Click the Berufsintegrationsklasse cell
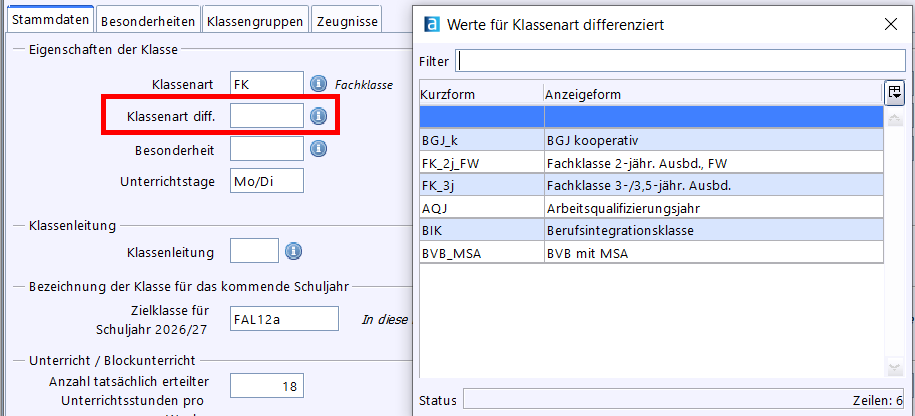915x416 pixels. [714, 230]
